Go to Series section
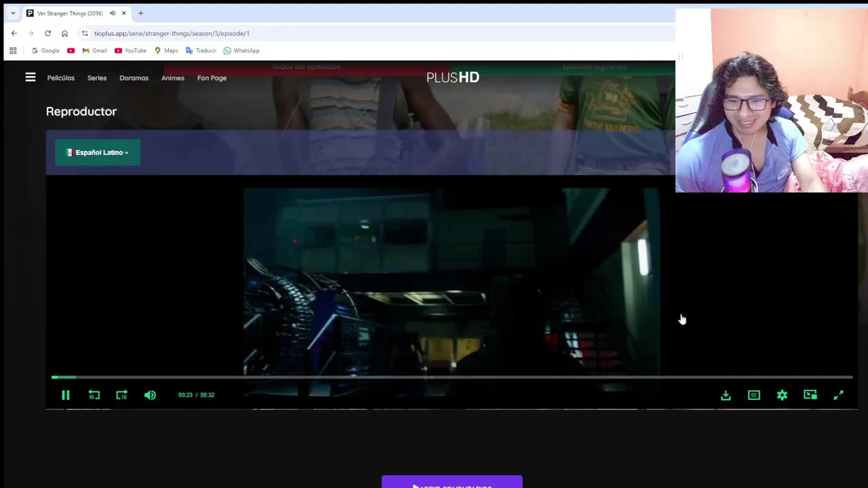The width and height of the screenshot is (868, 488). [x=97, y=78]
